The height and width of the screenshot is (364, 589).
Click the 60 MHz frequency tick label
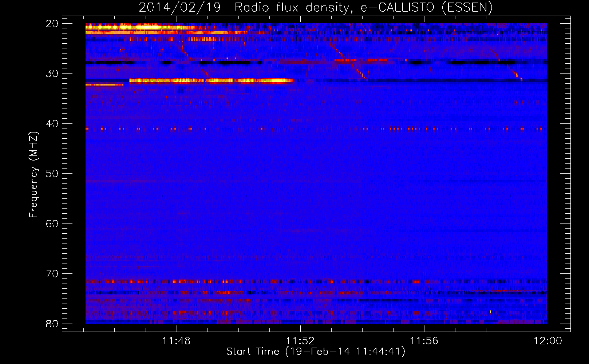coord(52,223)
